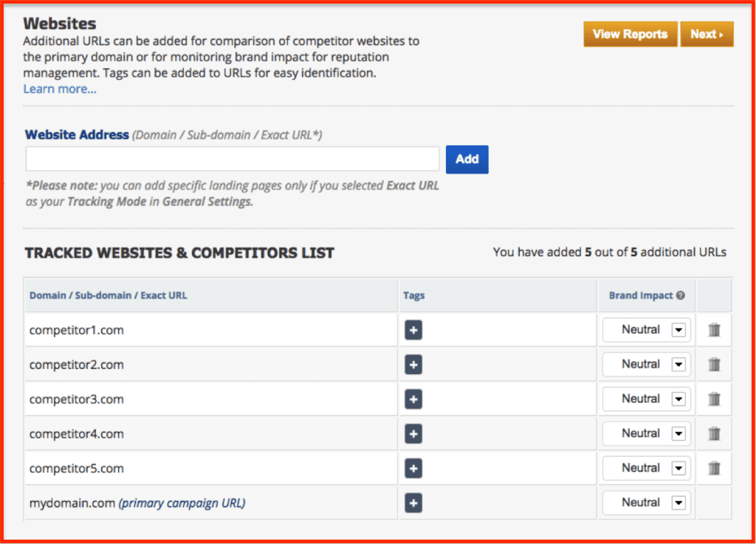Proceed using the Next button
Image resolution: width=756 pixels, height=544 pixels.
[x=707, y=34]
